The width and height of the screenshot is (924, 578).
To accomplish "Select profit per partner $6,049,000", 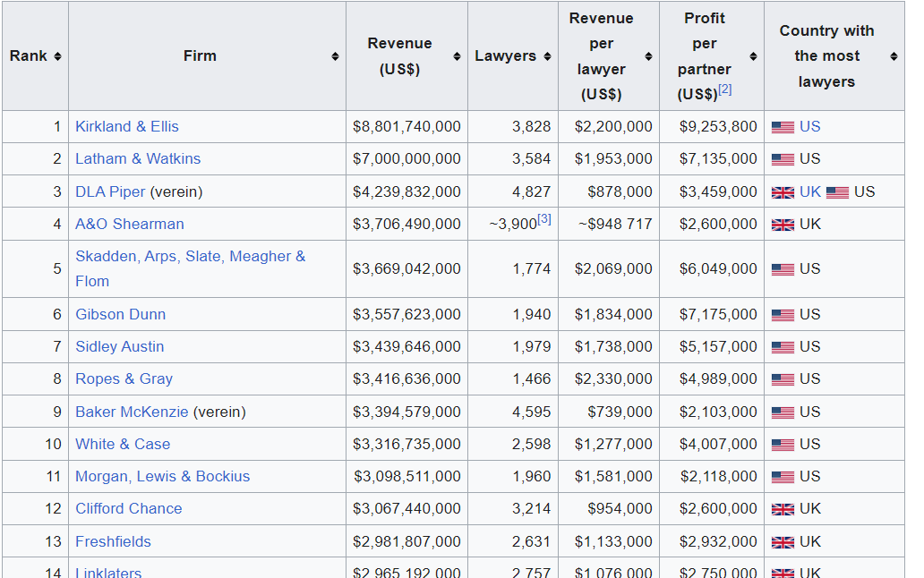I will (x=718, y=269).
